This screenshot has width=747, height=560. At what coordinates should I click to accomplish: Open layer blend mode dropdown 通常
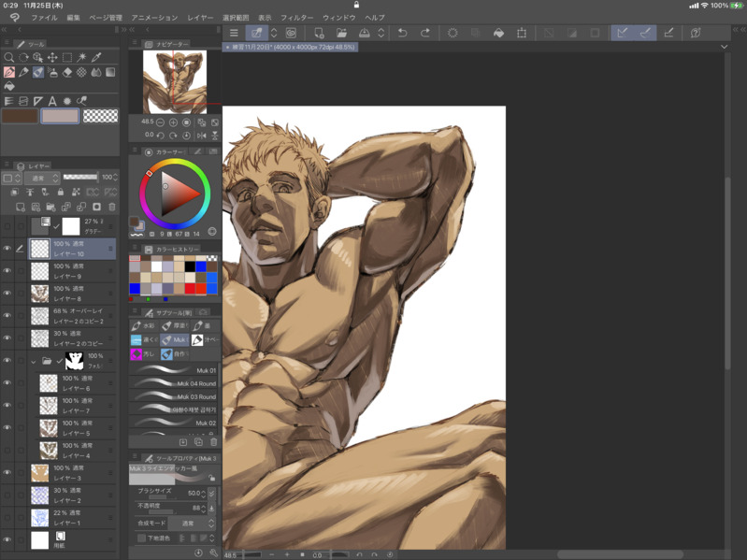(42, 178)
